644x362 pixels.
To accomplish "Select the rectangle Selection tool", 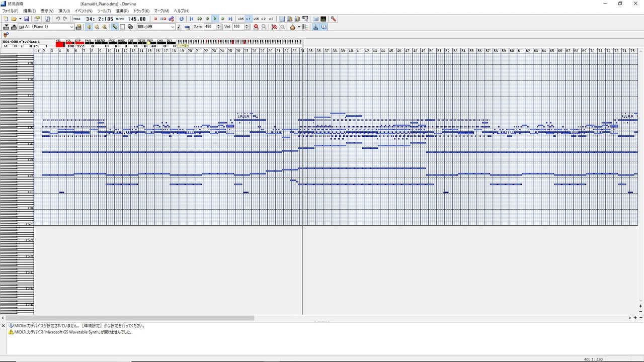I will [x=122, y=27].
